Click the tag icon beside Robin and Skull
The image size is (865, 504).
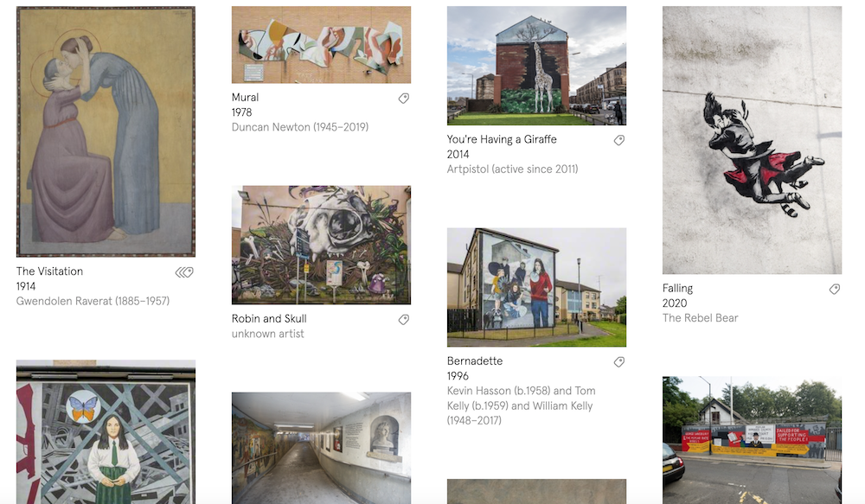pyautogui.click(x=404, y=319)
